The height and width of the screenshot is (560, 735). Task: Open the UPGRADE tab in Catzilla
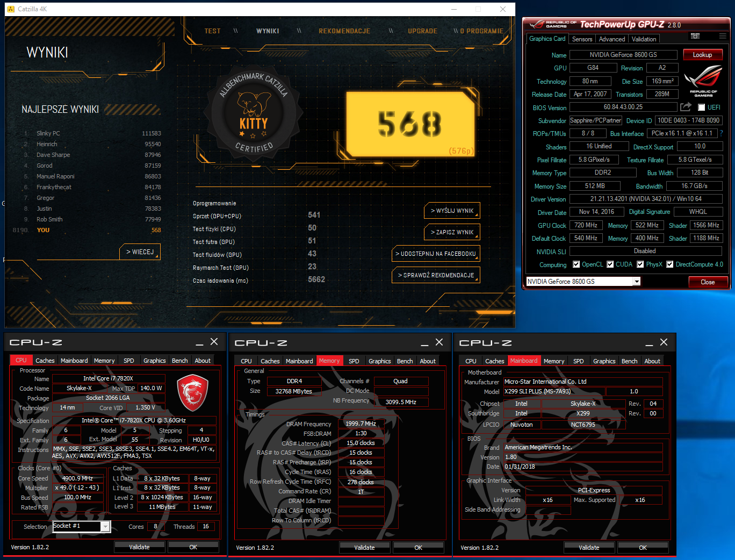pyautogui.click(x=422, y=31)
